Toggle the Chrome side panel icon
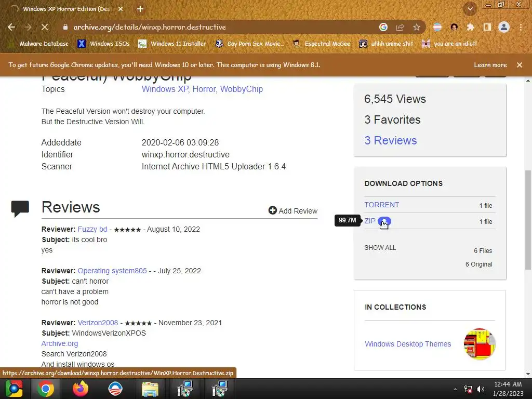Viewport: 532px width, 399px height. [x=487, y=27]
